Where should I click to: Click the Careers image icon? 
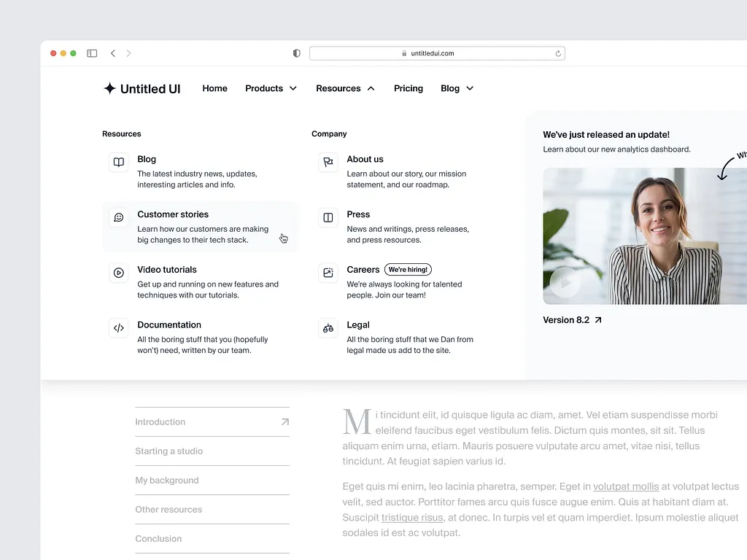(328, 273)
